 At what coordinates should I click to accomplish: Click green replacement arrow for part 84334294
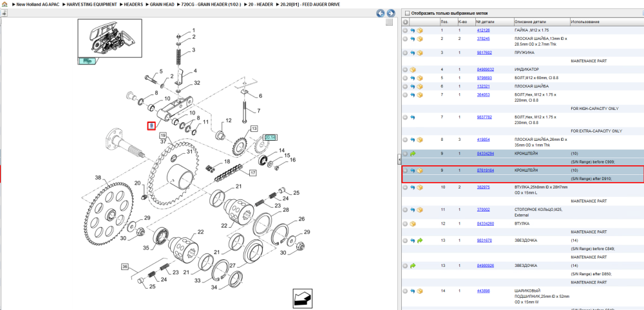coord(413,154)
